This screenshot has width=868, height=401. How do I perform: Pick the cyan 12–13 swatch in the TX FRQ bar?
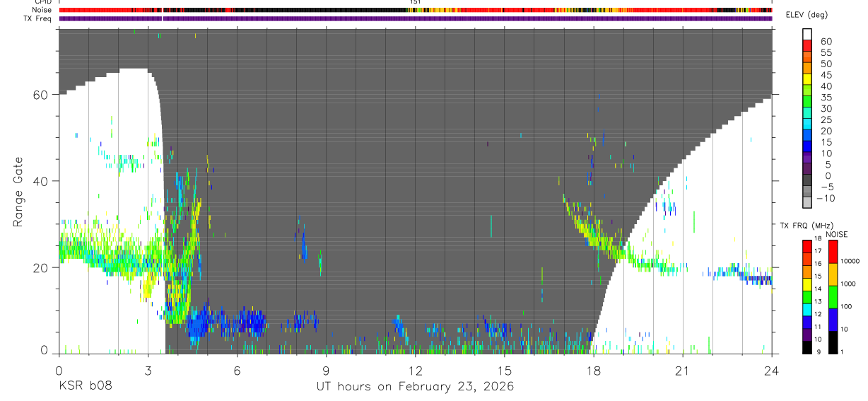click(x=807, y=310)
